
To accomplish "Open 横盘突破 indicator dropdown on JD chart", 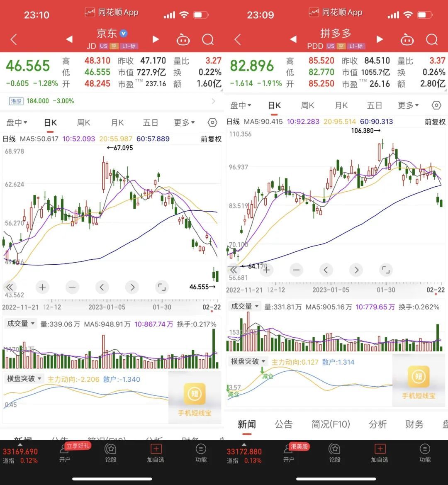I will [x=24, y=379].
